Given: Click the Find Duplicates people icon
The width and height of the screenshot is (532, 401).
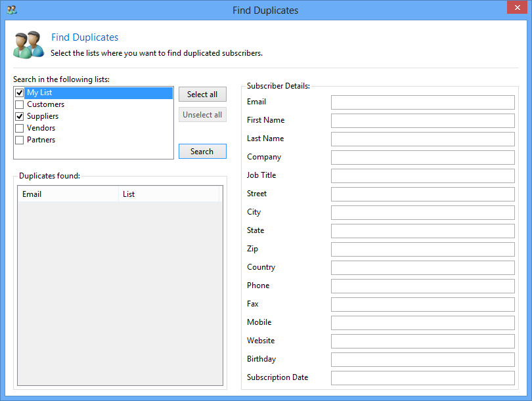Looking at the screenshot, I should pos(28,44).
